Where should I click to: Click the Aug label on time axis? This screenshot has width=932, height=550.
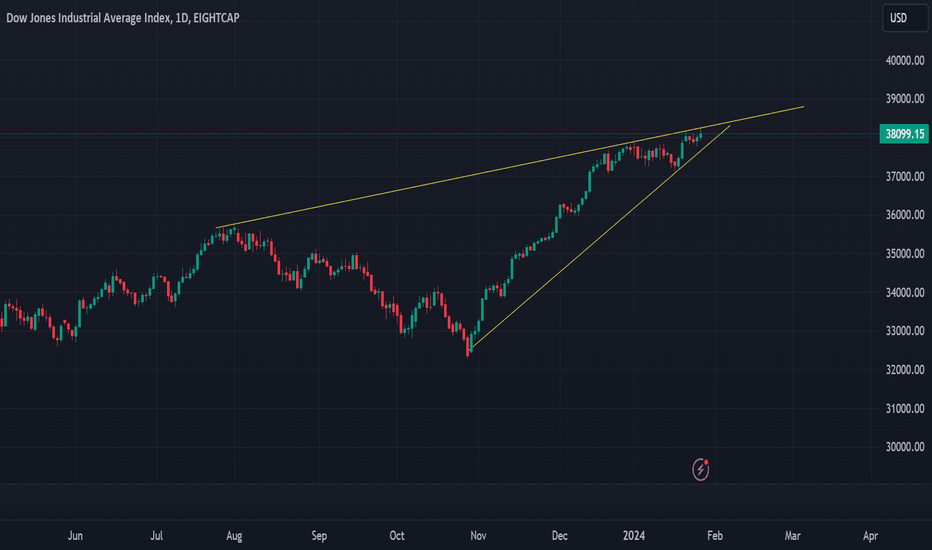pyautogui.click(x=234, y=536)
